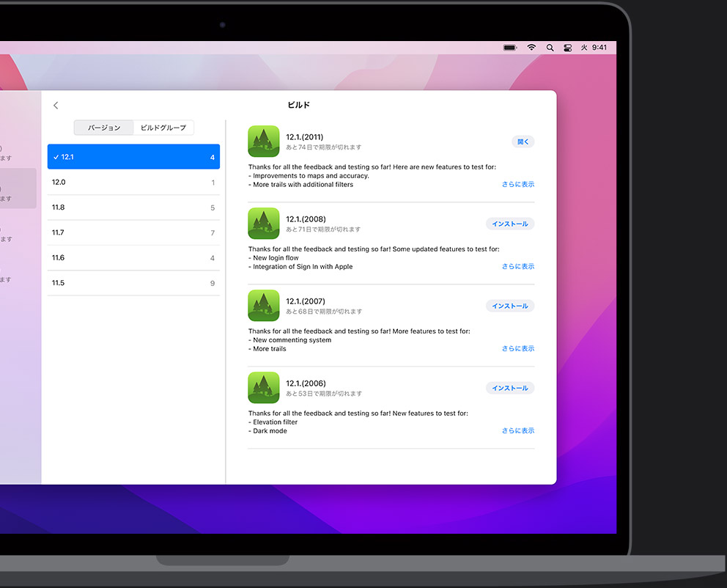
Task: Click the battery status icon
Action: pos(510,48)
